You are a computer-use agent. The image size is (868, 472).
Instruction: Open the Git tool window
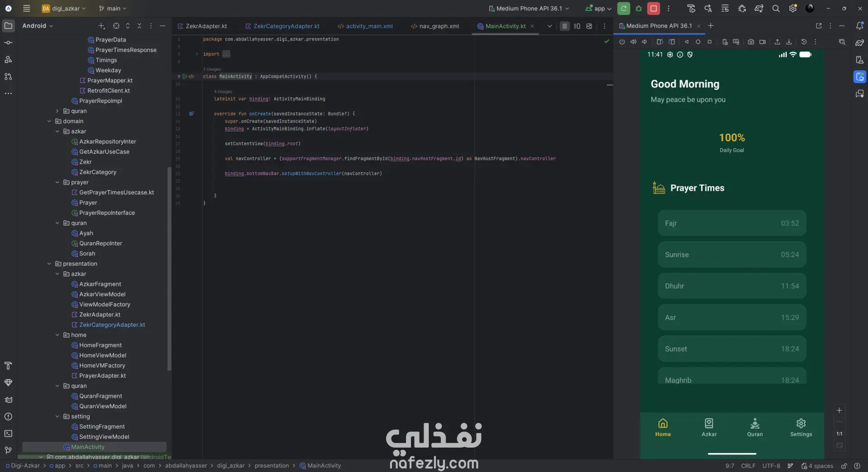[8, 450]
